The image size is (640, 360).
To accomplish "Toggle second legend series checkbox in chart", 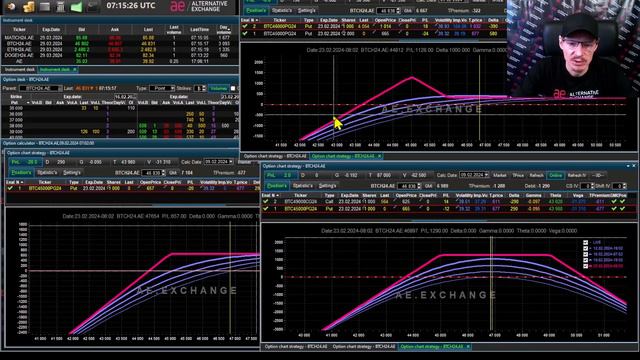I will tap(586, 248).
